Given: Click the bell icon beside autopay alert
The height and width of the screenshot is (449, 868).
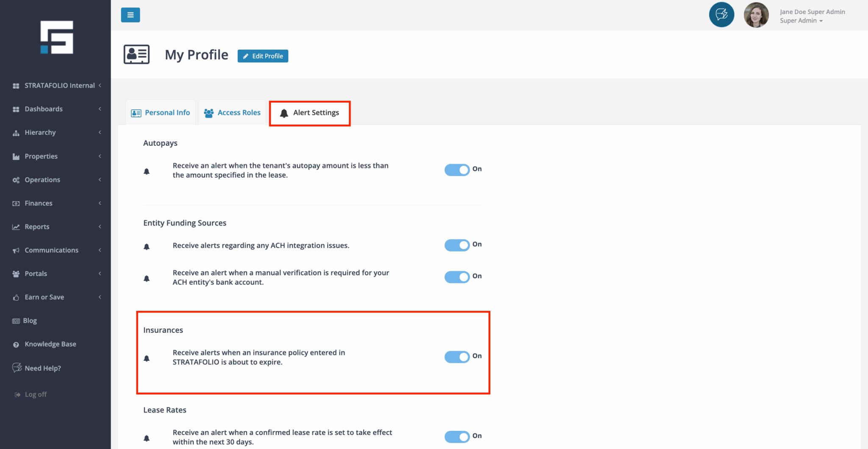Looking at the screenshot, I should coord(147,171).
